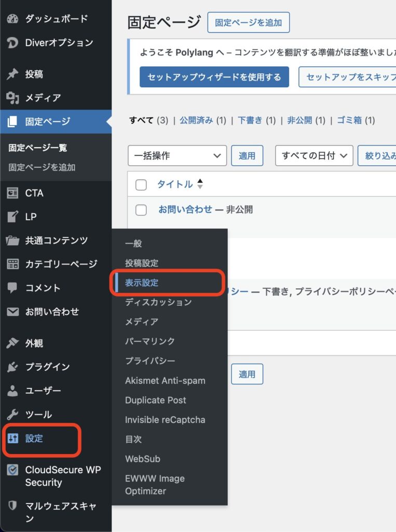Filter list by 公開済み link
The width and height of the screenshot is (396, 532).
196,120
